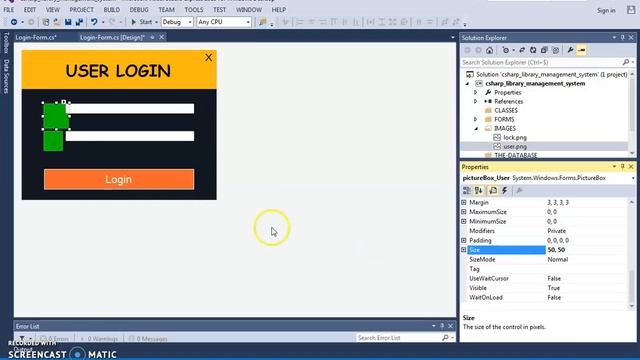
Task: Click the Undo arrow icon
Action: coord(94,22)
